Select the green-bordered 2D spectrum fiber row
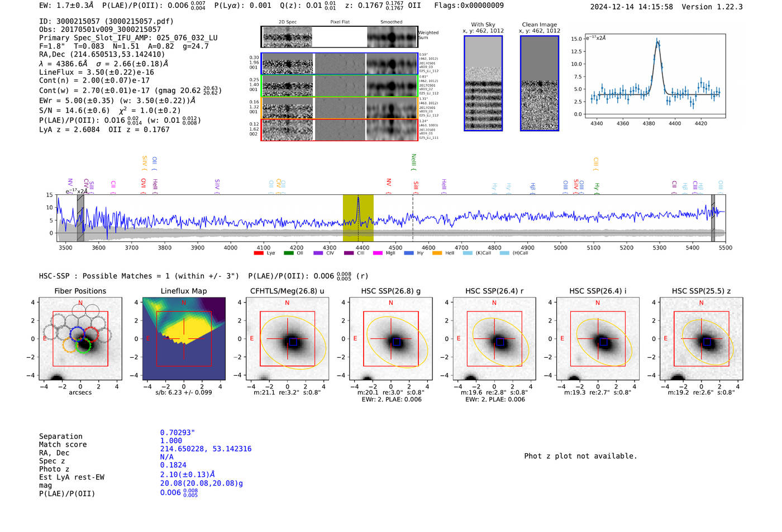The width and height of the screenshot is (782, 532). (339, 85)
